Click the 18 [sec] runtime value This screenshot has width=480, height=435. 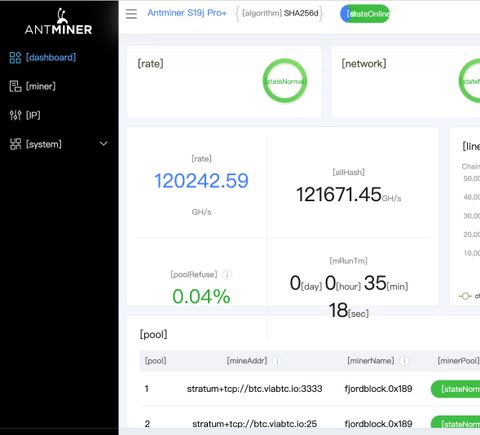tap(349, 310)
